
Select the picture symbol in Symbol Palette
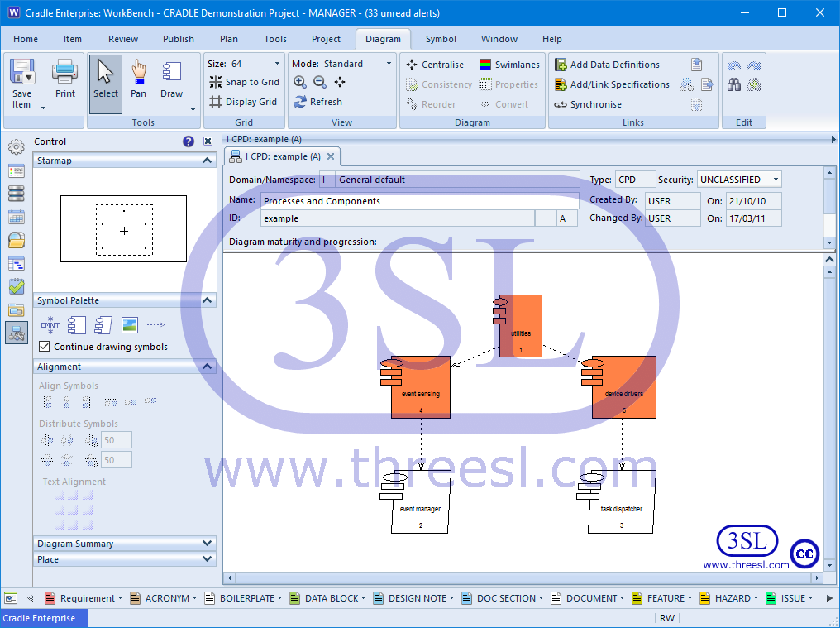130,325
